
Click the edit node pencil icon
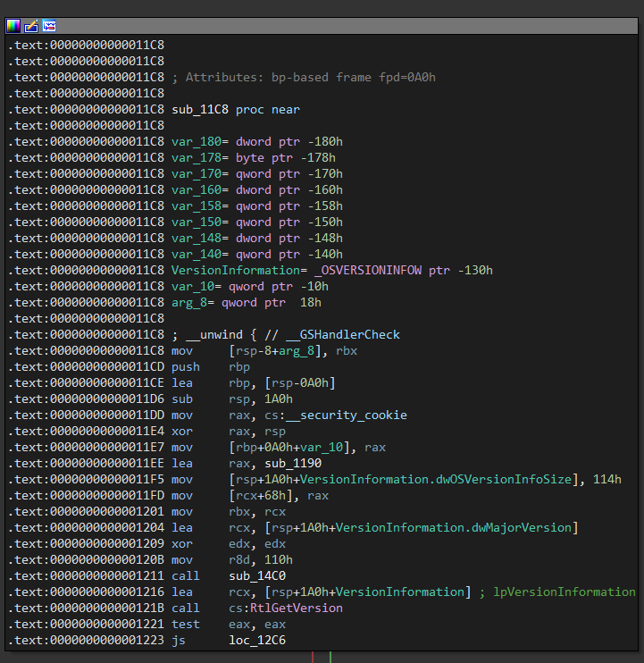click(x=31, y=26)
